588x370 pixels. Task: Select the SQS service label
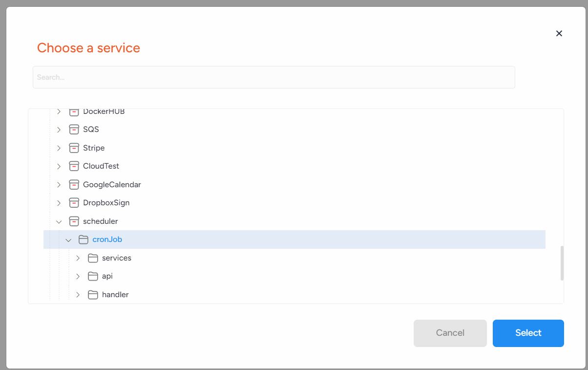pyautogui.click(x=91, y=130)
